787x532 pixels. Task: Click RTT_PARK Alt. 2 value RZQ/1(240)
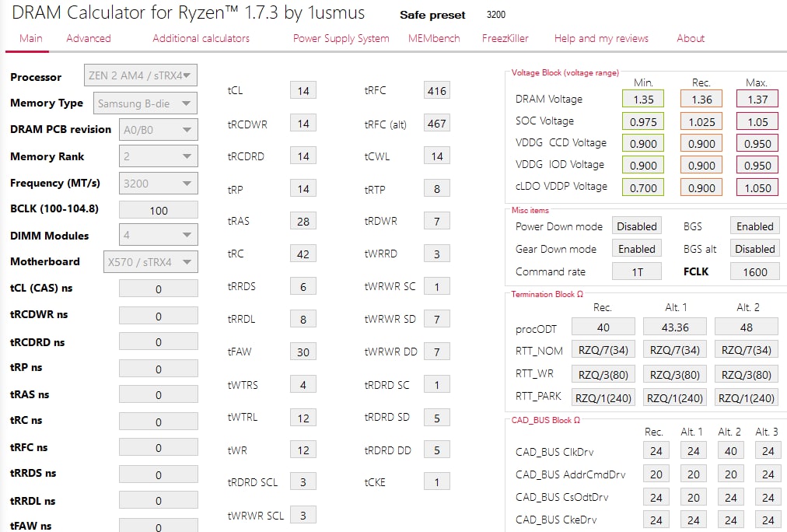pos(747,397)
